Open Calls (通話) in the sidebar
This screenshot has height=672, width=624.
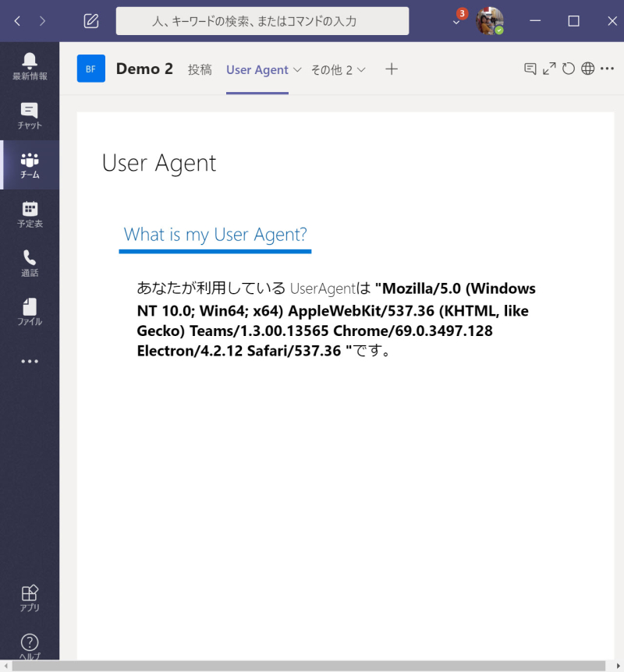pyautogui.click(x=30, y=263)
